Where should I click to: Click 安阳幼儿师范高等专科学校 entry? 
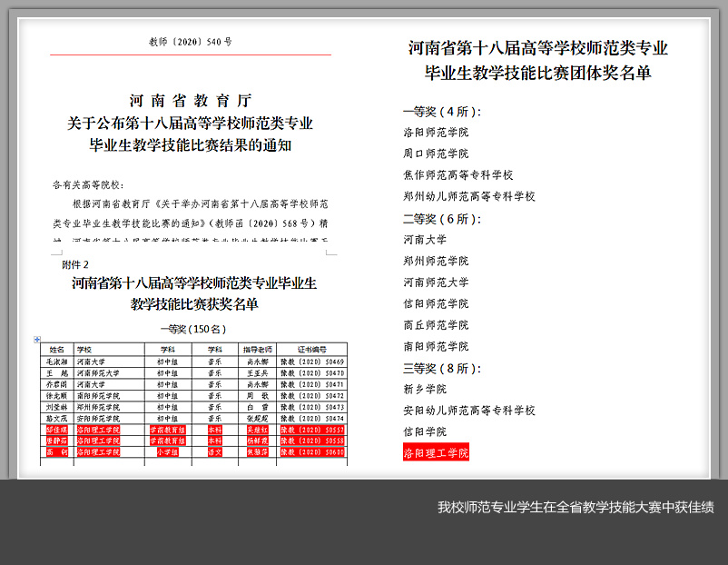point(469,411)
